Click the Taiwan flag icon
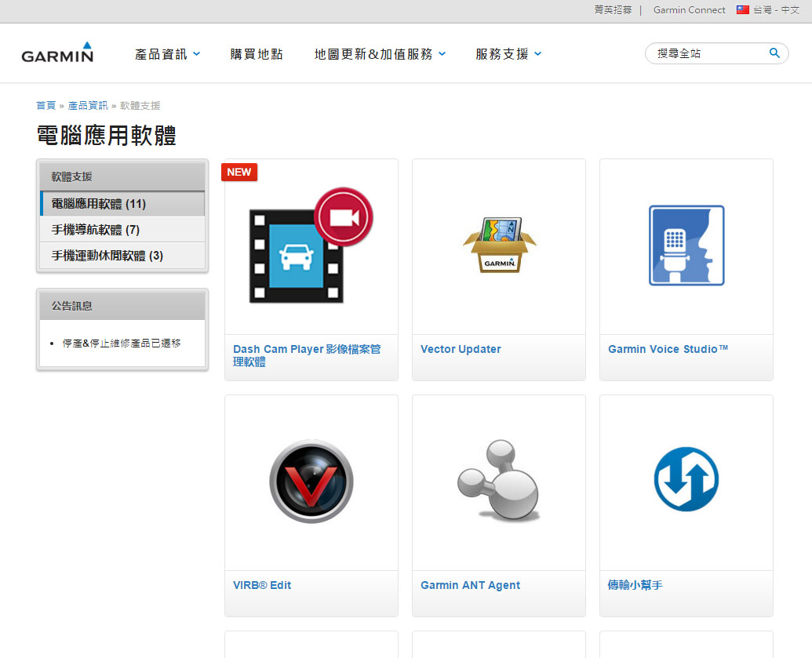 pyautogui.click(x=743, y=10)
